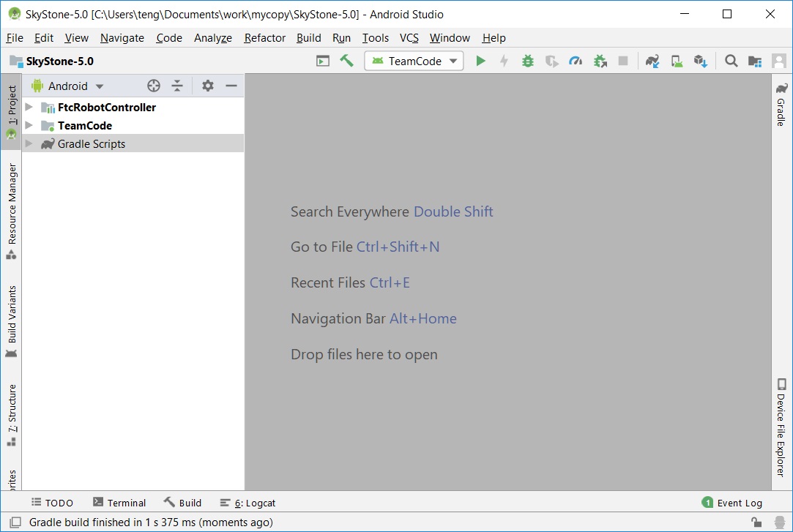Click the Search Everywhere magnifier icon

pos(731,61)
